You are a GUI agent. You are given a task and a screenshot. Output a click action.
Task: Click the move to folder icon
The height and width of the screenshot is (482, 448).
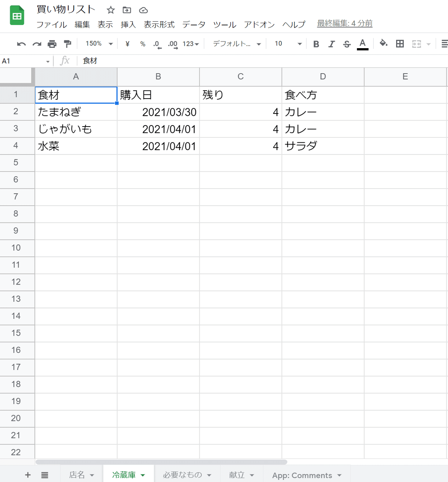pos(127,10)
